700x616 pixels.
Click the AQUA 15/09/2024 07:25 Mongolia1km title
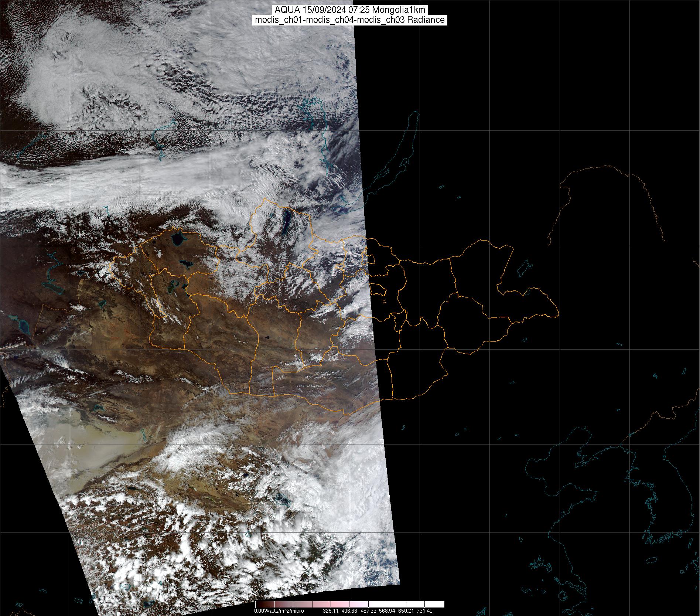pyautogui.click(x=350, y=10)
